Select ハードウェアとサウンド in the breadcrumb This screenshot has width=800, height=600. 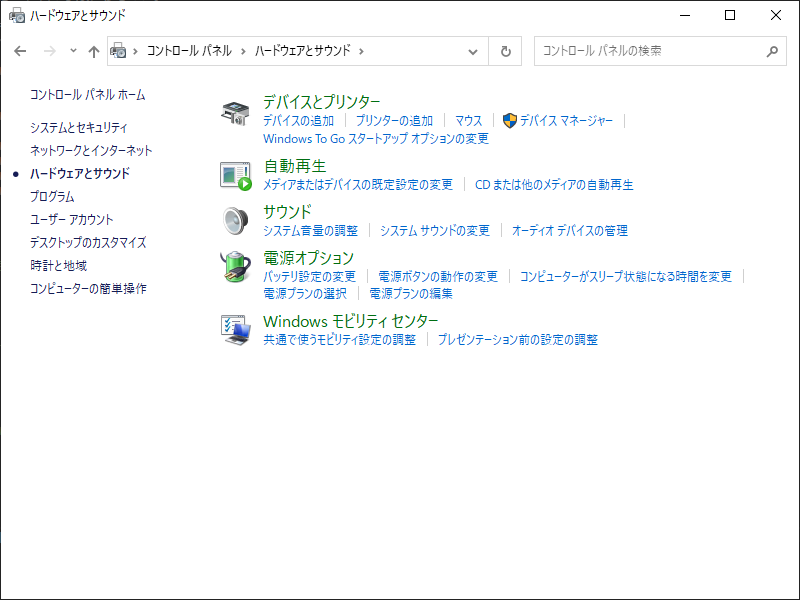coord(303,51)
